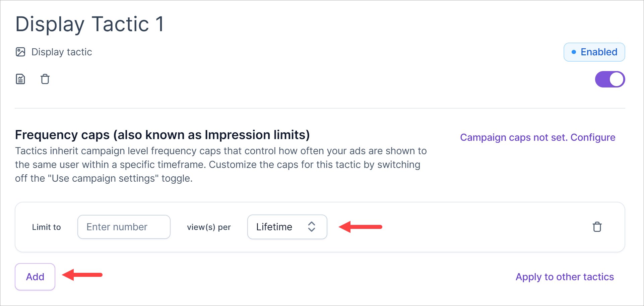Delete the tactic using the top trash icon
Screen dimensions: 644x306
[x=45, y=79]
